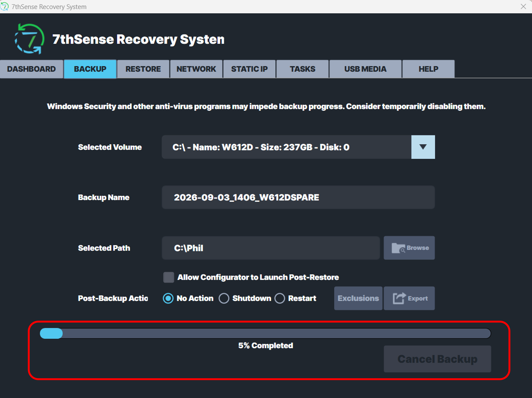Click the 7thSense recovery logo icon

pyautogui.click(x=29, y=39)
